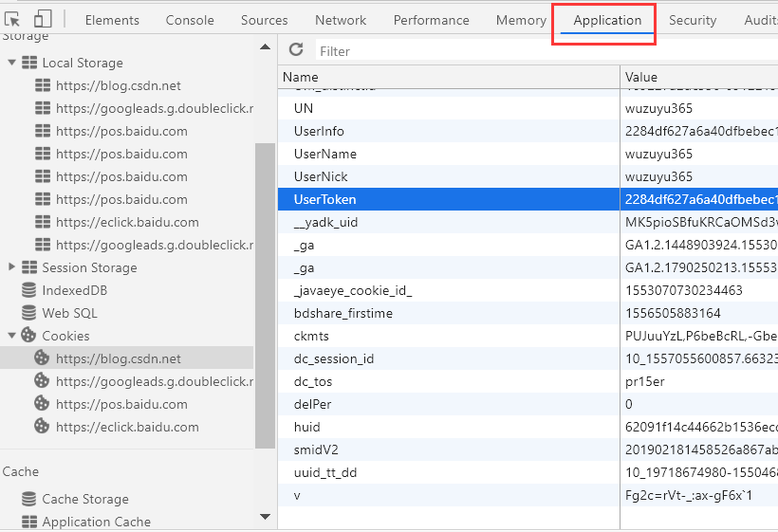
Task: Collapse the Local Storage tree node
Action: click(x=12, y=63)
